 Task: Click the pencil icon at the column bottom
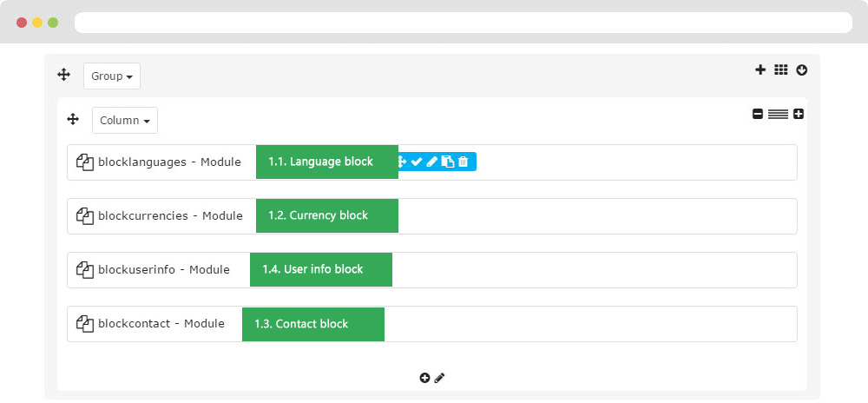tap(439, 378)
